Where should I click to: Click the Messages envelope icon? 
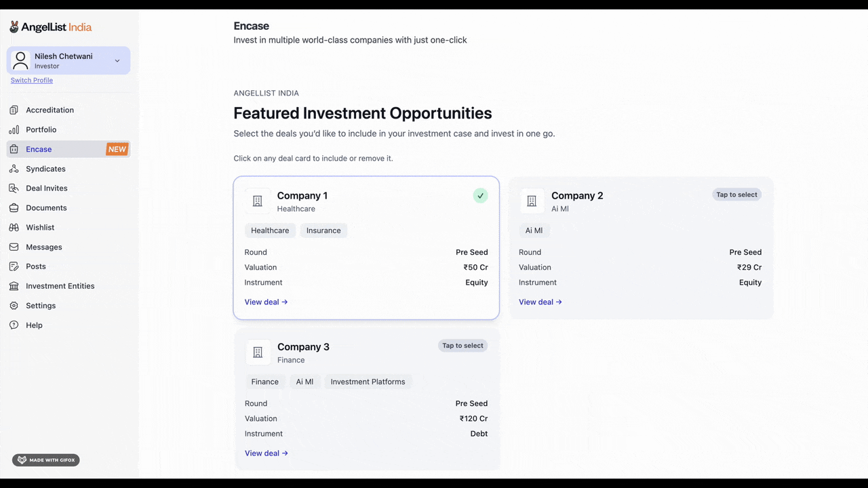click(x=14, y=247)
